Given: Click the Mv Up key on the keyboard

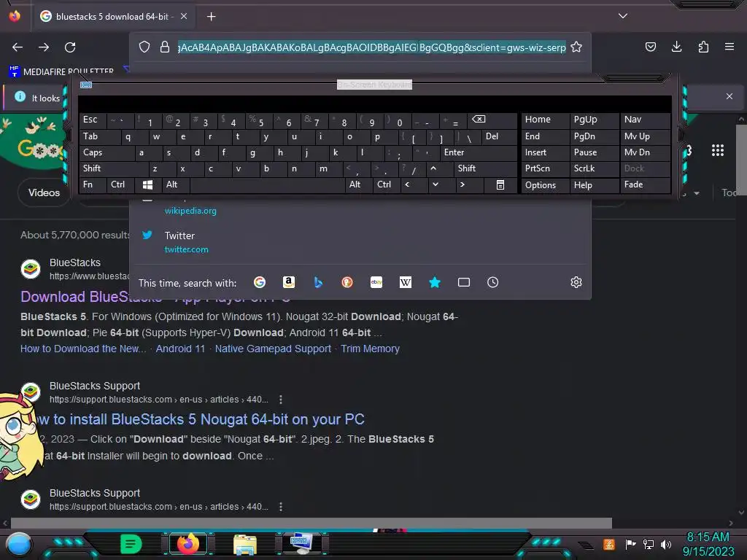Looking at the screenshot, I should point(645,136).
